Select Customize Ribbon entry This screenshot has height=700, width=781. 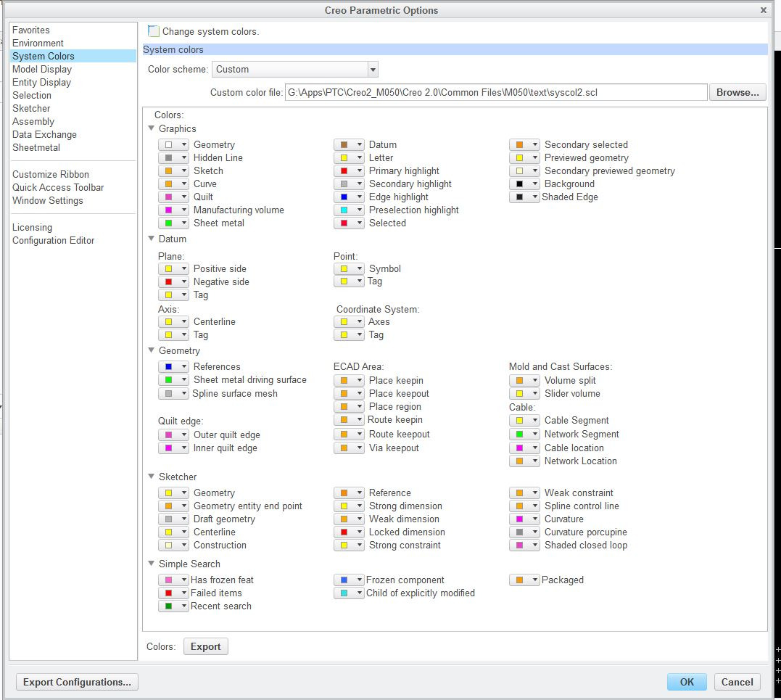point(50,174)
